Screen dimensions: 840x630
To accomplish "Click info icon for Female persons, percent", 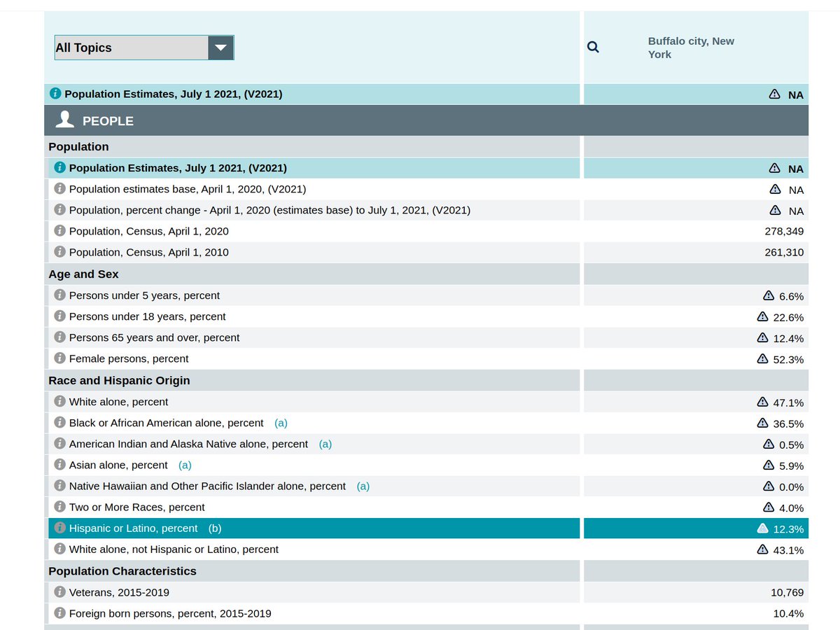I will coord(60,358).
